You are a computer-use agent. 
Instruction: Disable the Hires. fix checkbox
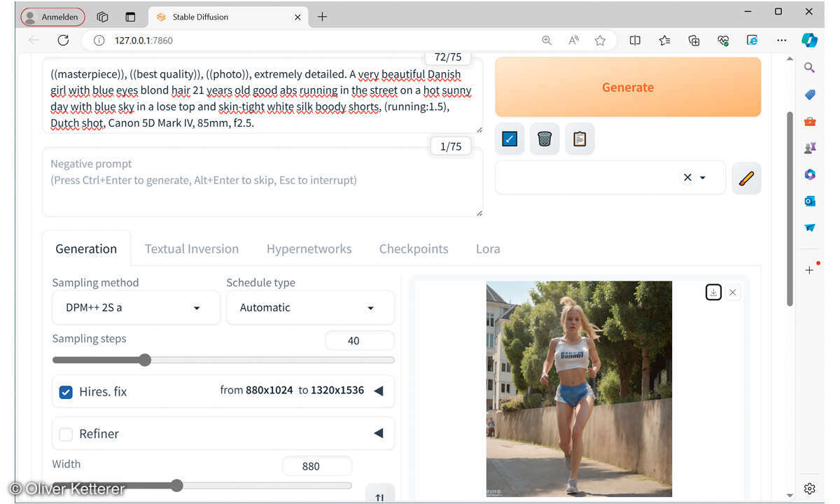[66, 392]
